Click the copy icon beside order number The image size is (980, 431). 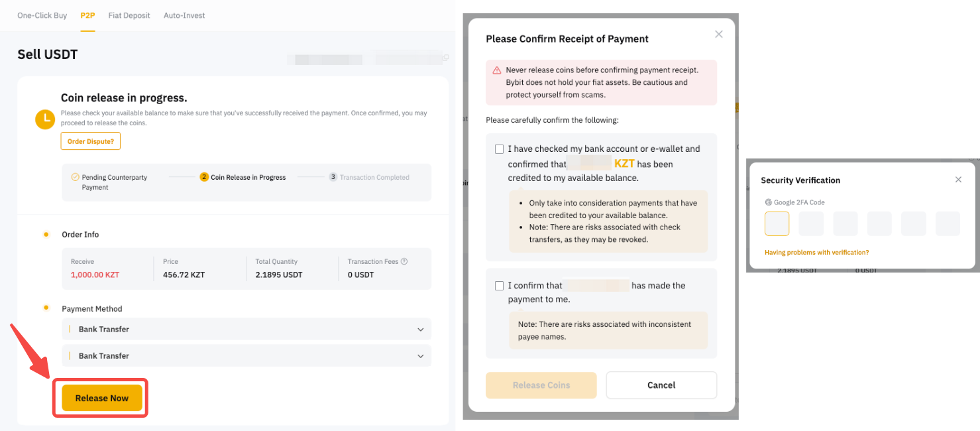click(x=445, y=58)
